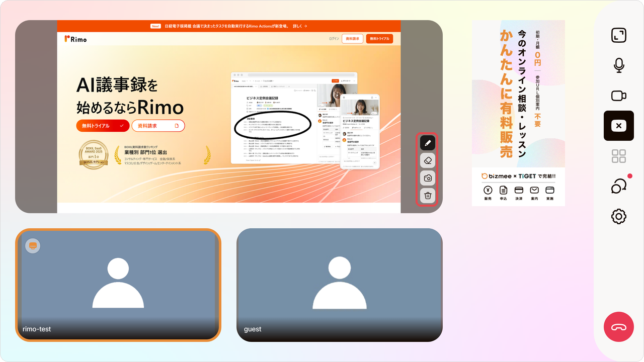Click the AI議事録を headline text

pyautogui.click(x=117, y=84)
